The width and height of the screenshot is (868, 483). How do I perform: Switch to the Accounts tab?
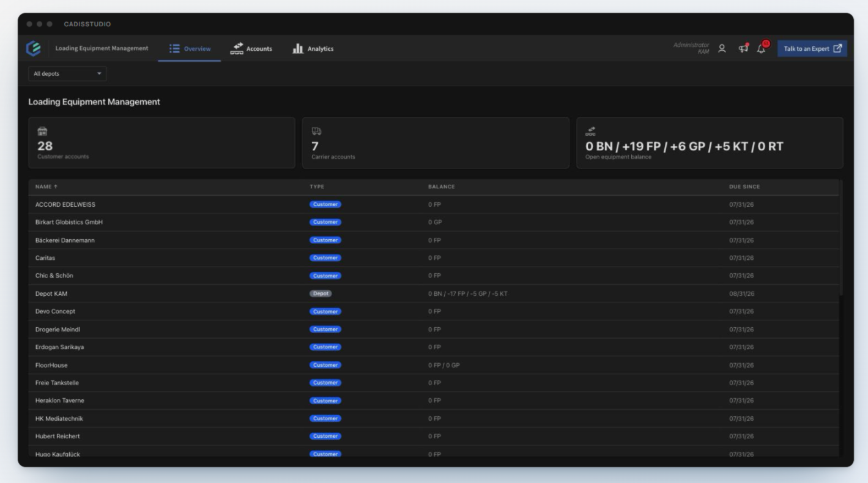click(251, 49)
